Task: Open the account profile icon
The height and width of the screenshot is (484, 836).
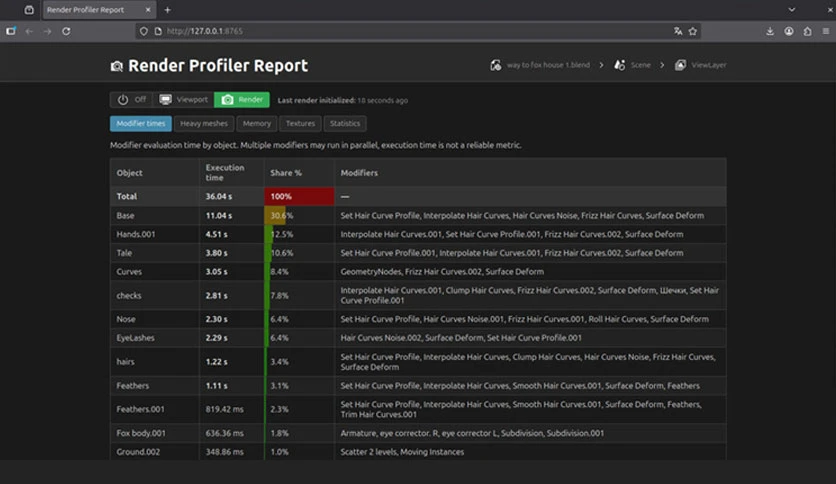Action: pos(789,31)
